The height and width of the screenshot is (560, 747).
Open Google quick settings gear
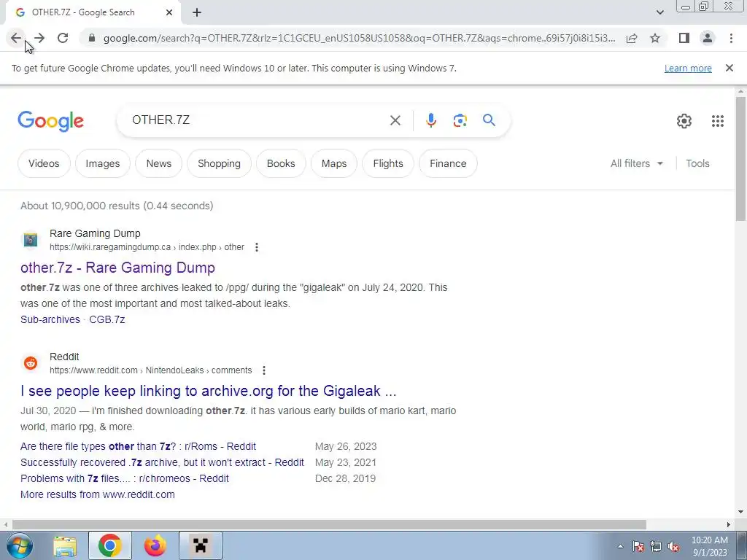[x=684, y=121]
